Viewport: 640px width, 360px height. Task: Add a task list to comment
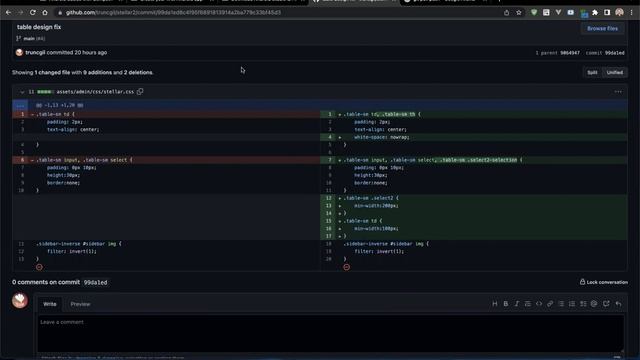583,304
